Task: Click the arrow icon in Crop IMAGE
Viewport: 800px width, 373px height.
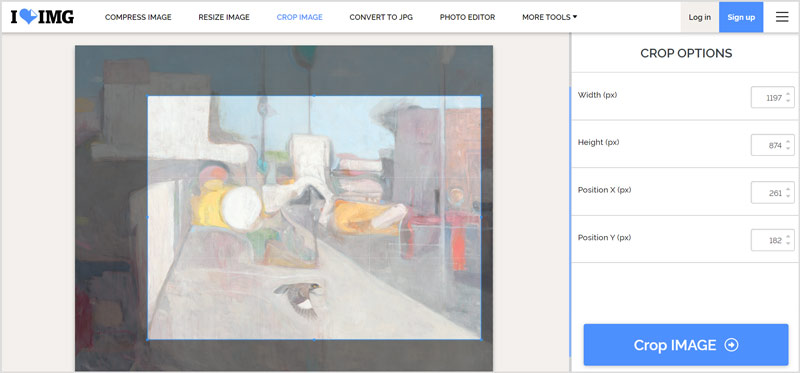Action: point(731,345)
